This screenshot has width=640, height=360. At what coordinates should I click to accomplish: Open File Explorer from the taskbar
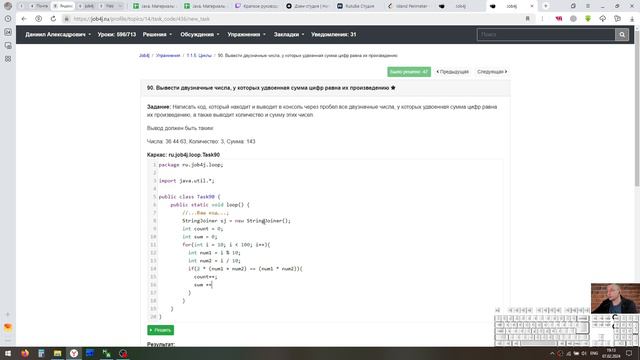(58, 353)
